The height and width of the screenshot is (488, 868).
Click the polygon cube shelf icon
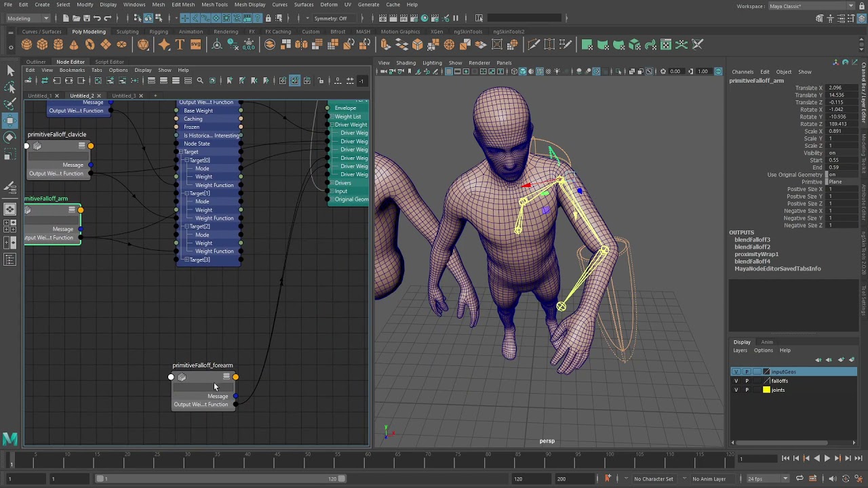pos(42,45)
